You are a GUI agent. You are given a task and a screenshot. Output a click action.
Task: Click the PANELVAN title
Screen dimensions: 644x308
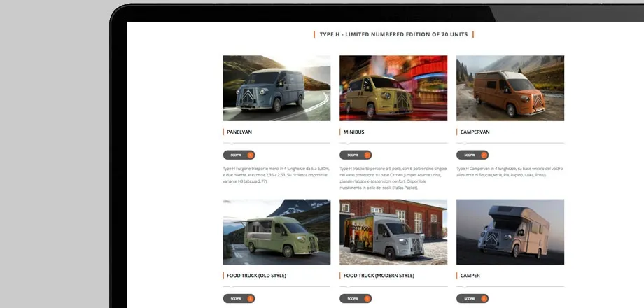239,132
